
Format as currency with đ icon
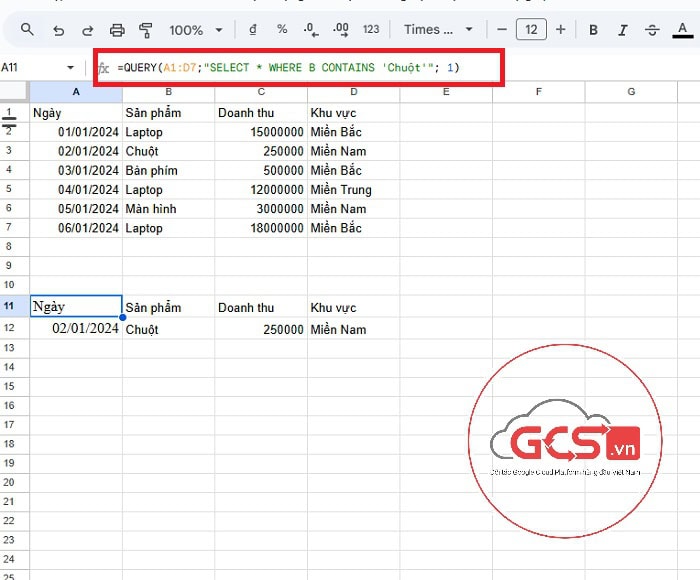tap(251, 30)
